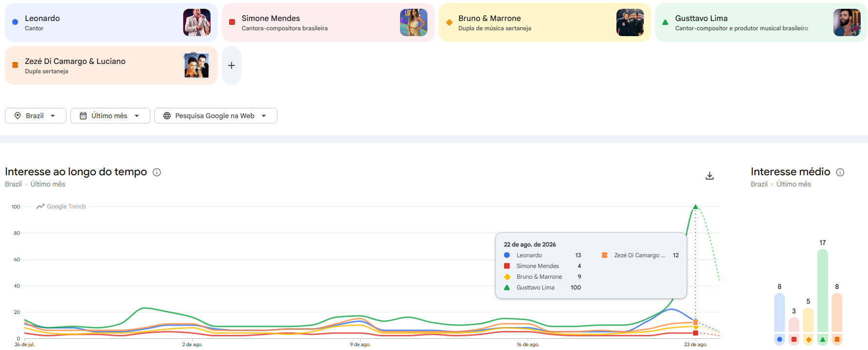The height and width of the screenshot is (350, 868).
Task: Click Leonardo's artist photo thumbnail
Action: [197, 22]
